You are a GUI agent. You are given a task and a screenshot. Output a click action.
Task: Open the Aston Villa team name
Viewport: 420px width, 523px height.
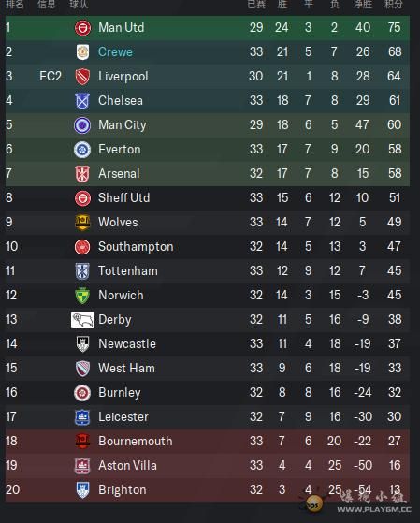tap(127, 466)
